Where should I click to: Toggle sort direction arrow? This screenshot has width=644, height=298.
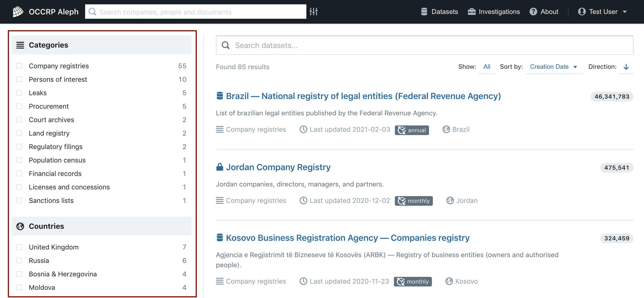tap(626, 67)
